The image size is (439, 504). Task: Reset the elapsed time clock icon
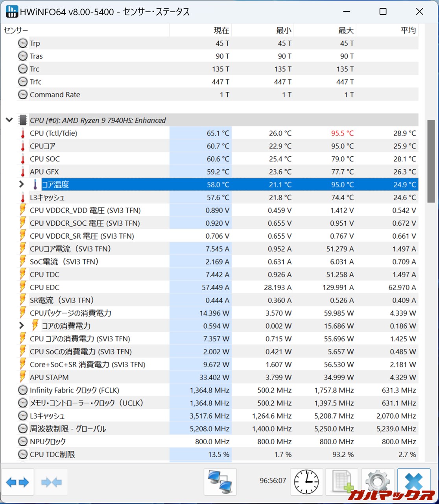coord(306,482)
